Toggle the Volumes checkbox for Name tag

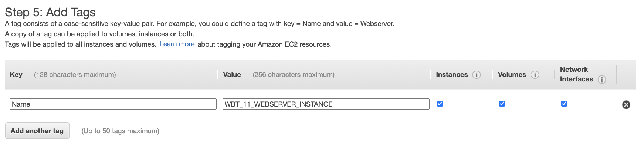502,104
